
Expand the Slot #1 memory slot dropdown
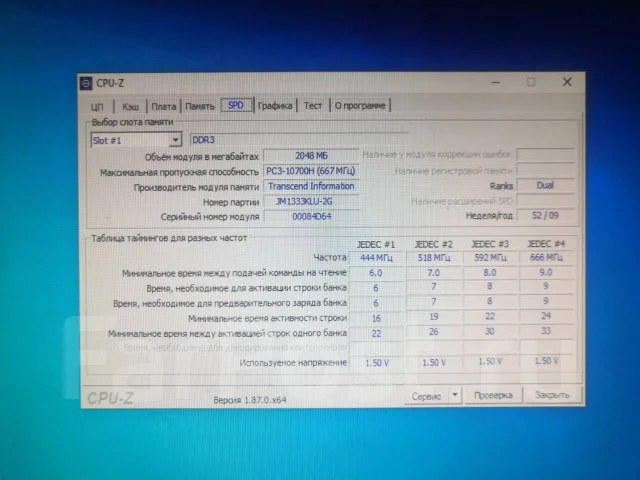[175, 140]
